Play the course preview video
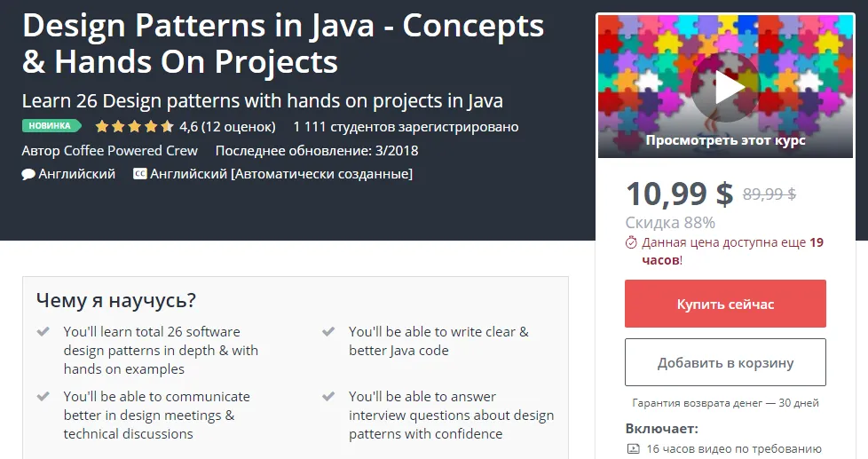868x459 pixels. (725, 87)
